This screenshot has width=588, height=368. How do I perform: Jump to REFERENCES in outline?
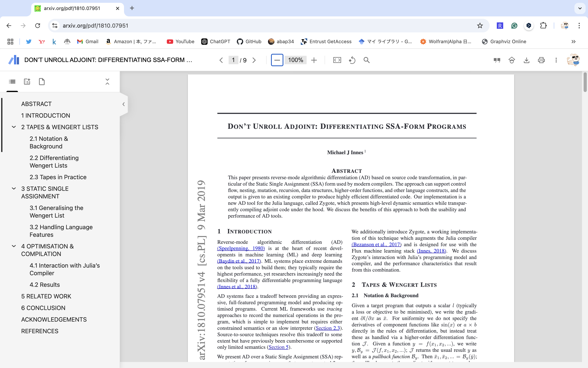tap(40, 331)
